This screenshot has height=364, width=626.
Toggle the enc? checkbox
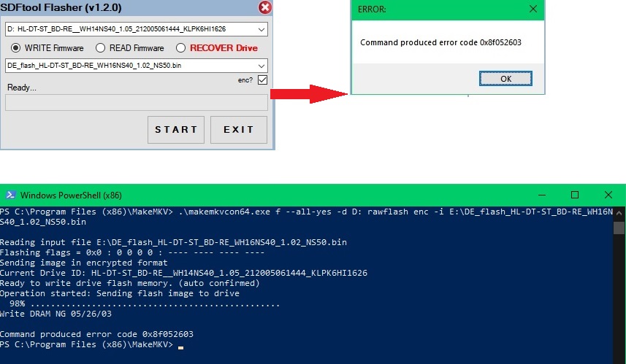click(x=262, y=80)
